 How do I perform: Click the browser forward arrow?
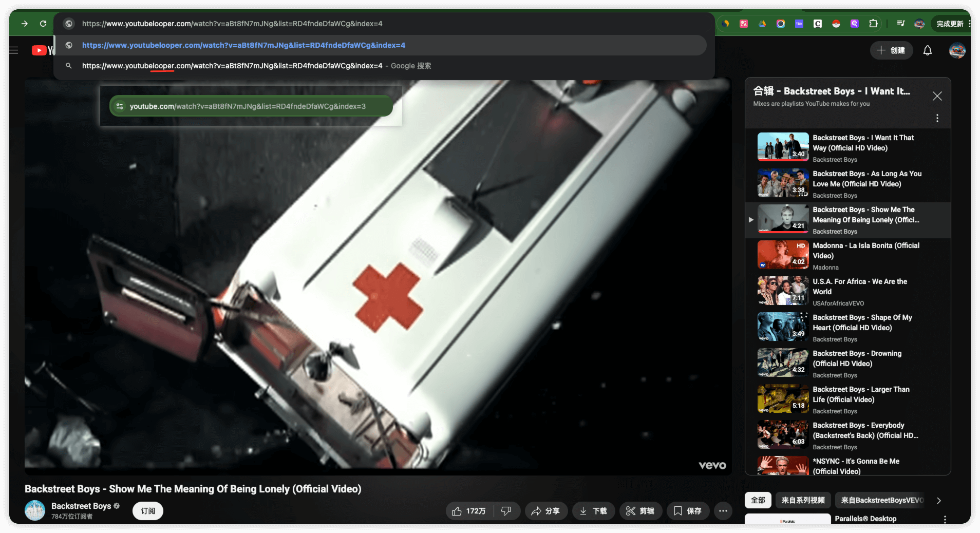click(x=25, y=24)
